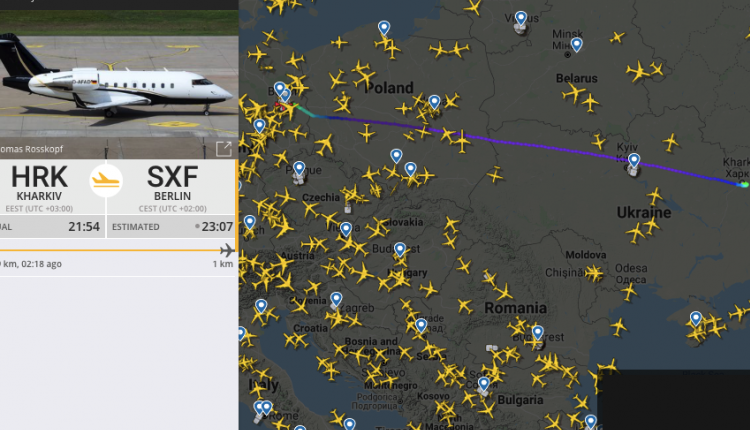Click the Bucharest airport pin
This screenshot has height=430, width=750.
click(538, 333)
